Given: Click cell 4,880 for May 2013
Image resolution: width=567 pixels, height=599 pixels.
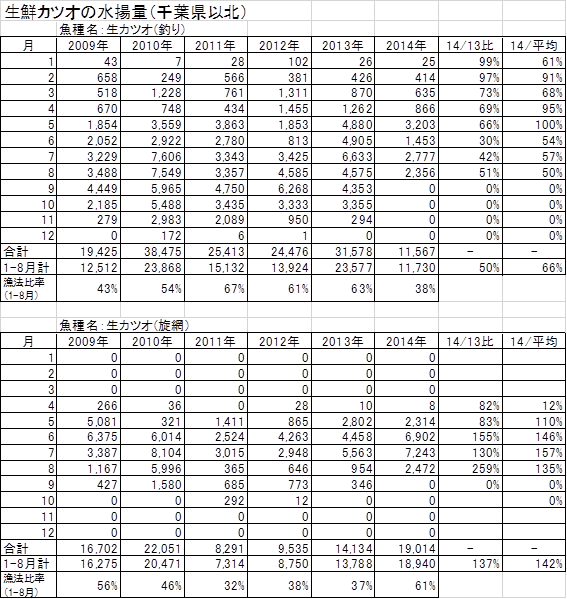Looking at the screenshot, I should coord(357,125).
